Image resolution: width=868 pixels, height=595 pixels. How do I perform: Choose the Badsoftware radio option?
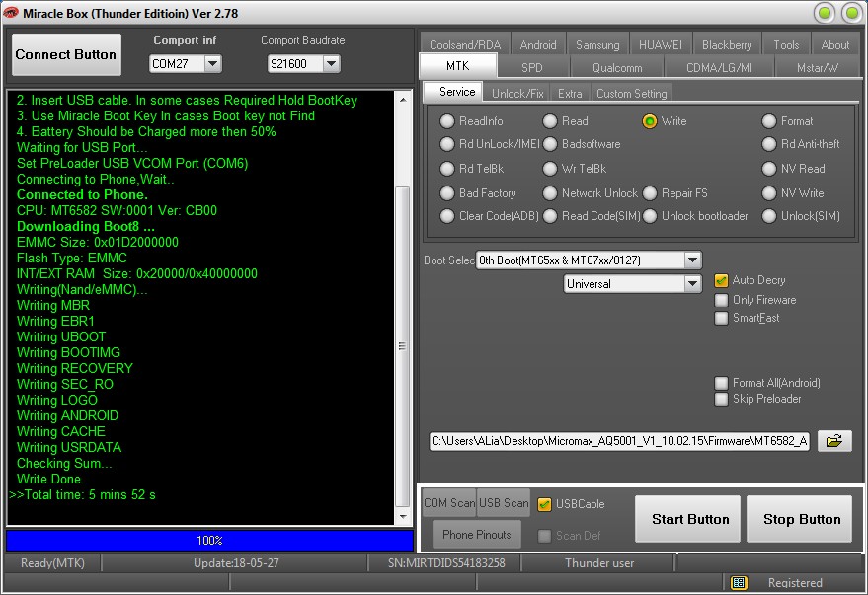tap(550, 144)
